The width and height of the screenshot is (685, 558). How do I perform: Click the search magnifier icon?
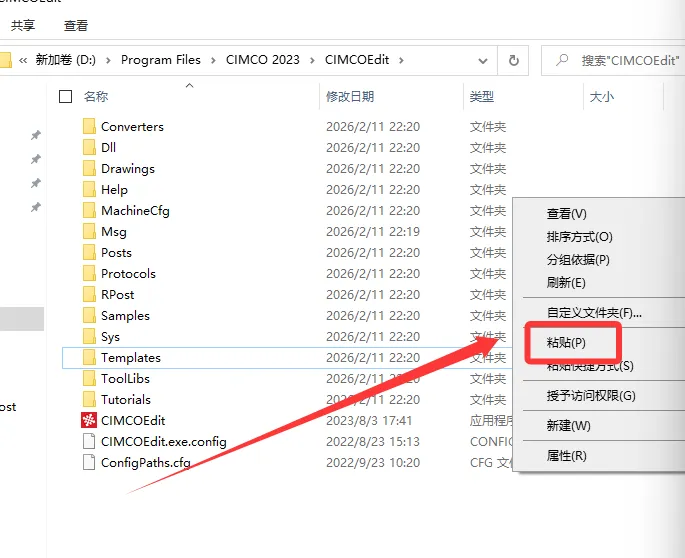click(562, 60)
